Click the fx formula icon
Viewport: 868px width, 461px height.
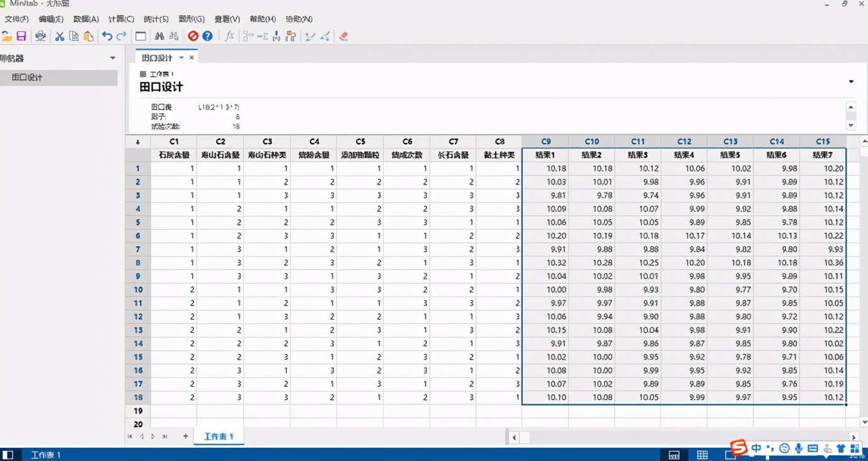point(229,37)
